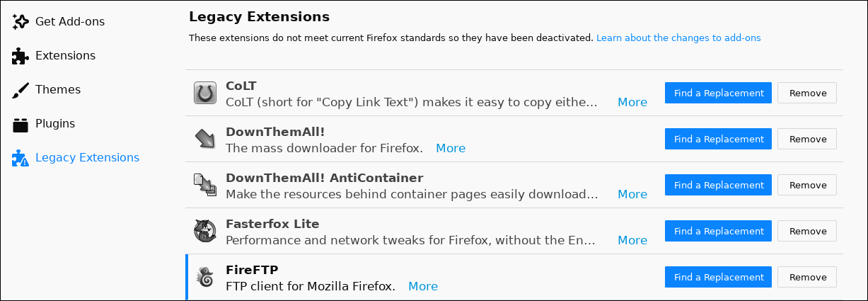868x301 pixels.
Task: Expand CoLT description with More
Action: coord(632,102)
